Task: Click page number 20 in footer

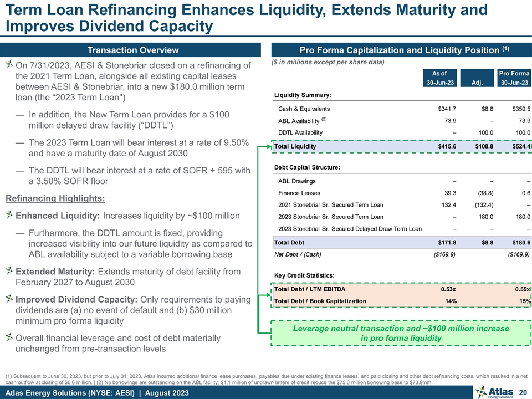Action: click(522, 392)
